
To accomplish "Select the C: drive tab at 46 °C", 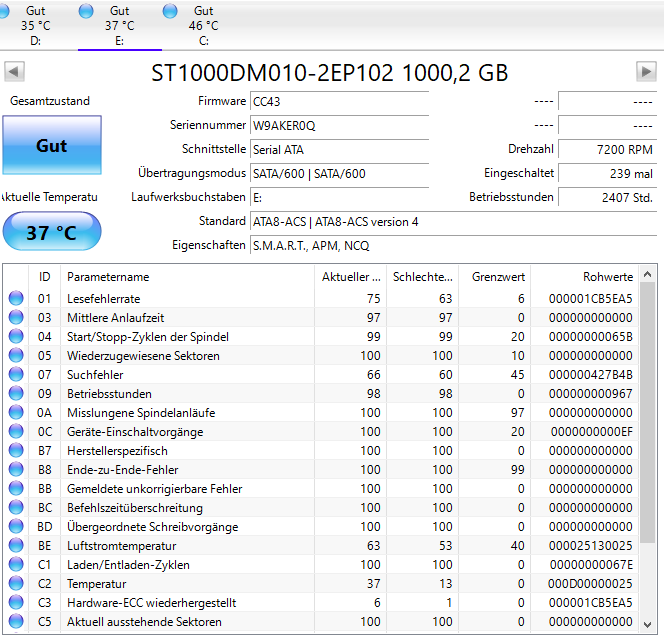I will pyautogui.click(x=203, y=25).
